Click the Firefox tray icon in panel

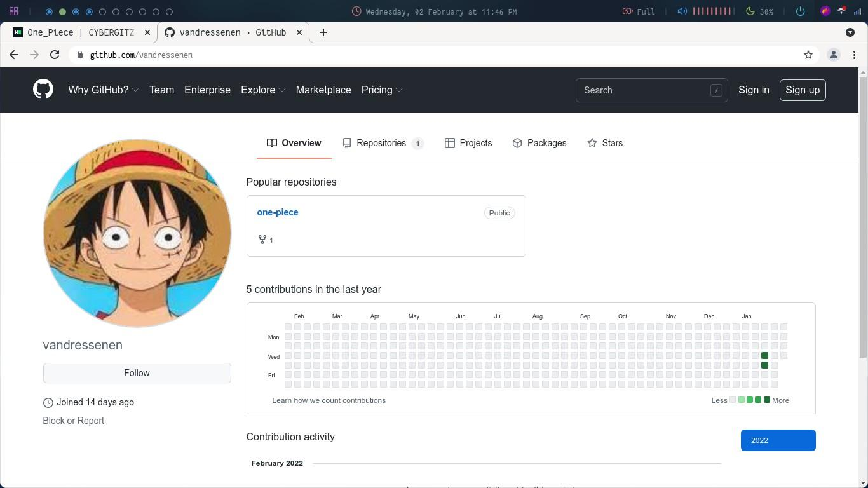click(825, 11)
